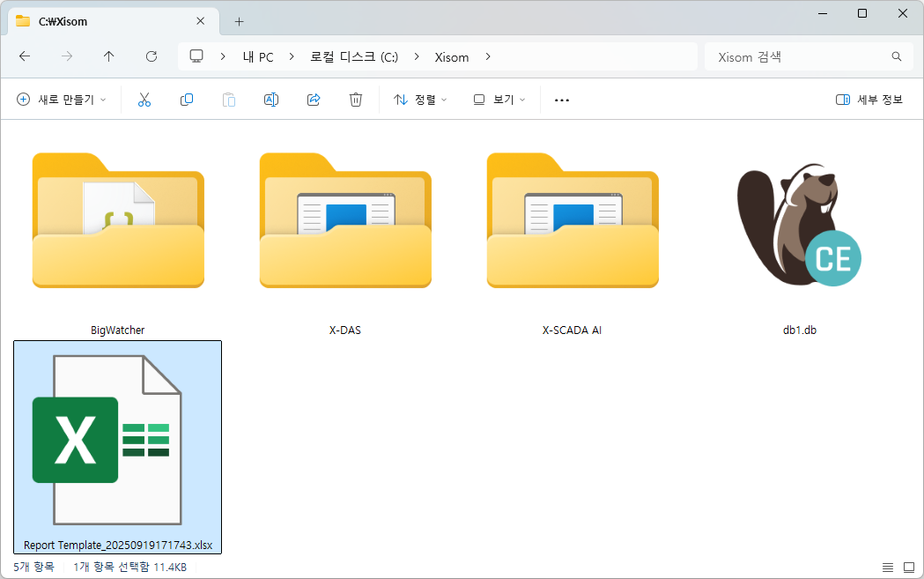Toggle the 세부 정보 details pane

point(869,100)
